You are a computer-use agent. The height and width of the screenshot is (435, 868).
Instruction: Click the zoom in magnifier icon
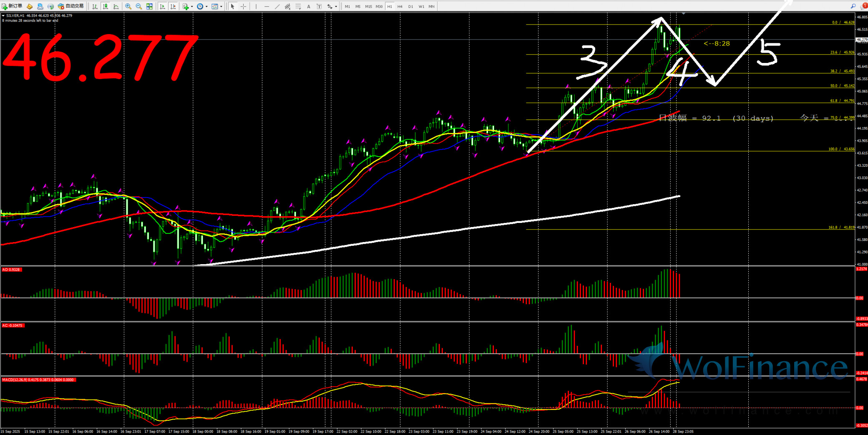point(128,6)
